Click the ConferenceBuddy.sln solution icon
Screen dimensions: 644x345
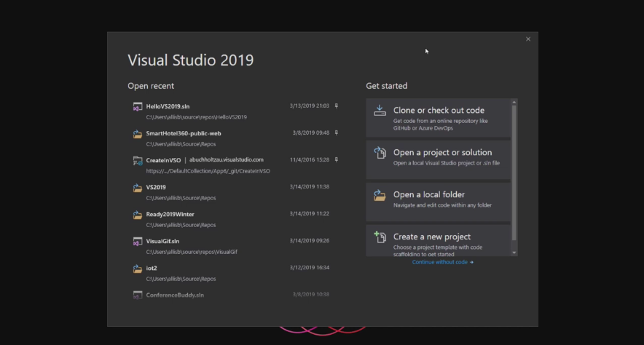[x=137, y=295]
